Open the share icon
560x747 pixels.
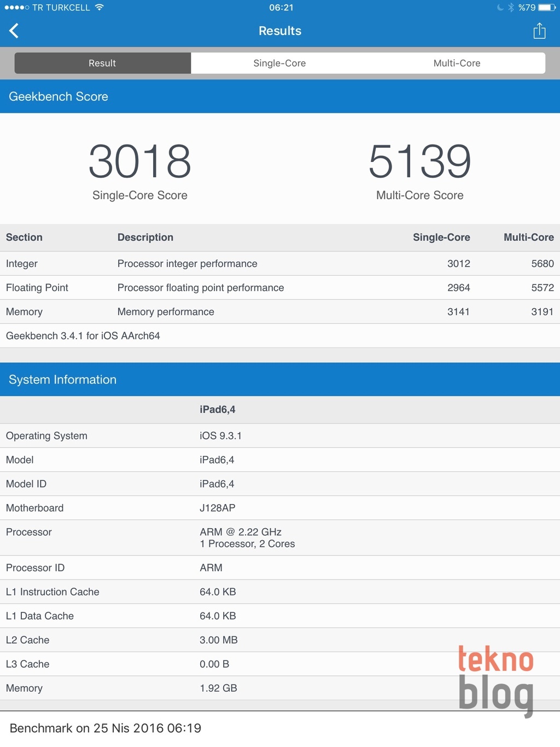539,31
